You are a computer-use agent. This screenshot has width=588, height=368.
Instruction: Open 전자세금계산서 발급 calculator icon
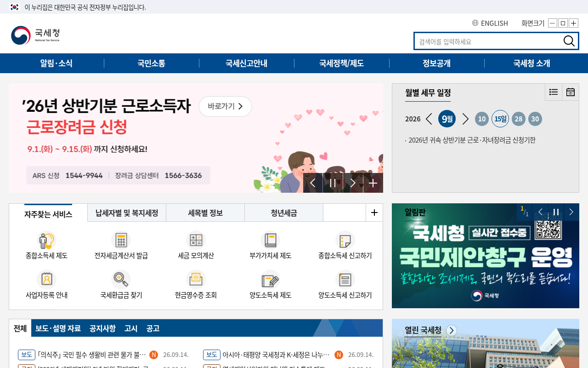[x=121, y=240]
